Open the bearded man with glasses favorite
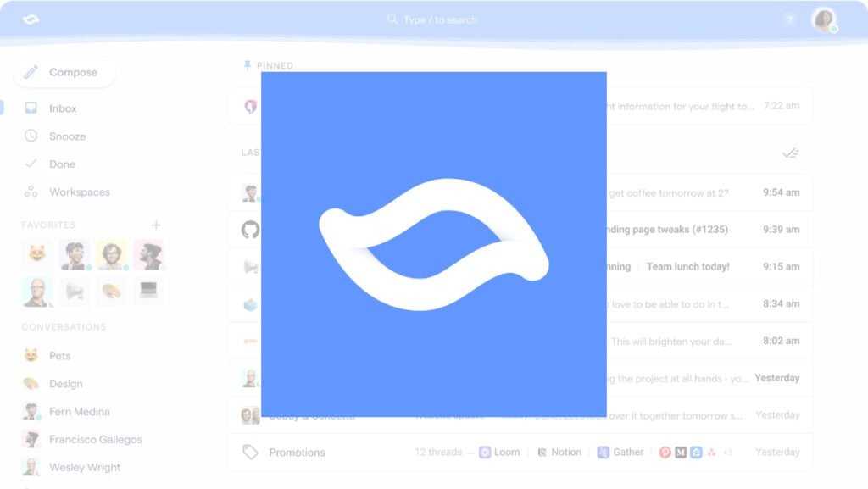This screenshot has height=489, width=868. [111, 254]
